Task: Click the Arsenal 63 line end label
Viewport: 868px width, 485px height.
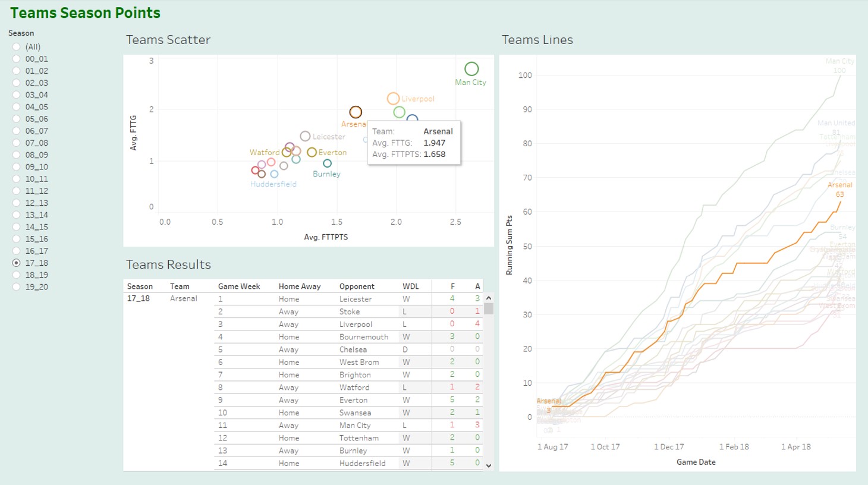Action: pos(839,190)
